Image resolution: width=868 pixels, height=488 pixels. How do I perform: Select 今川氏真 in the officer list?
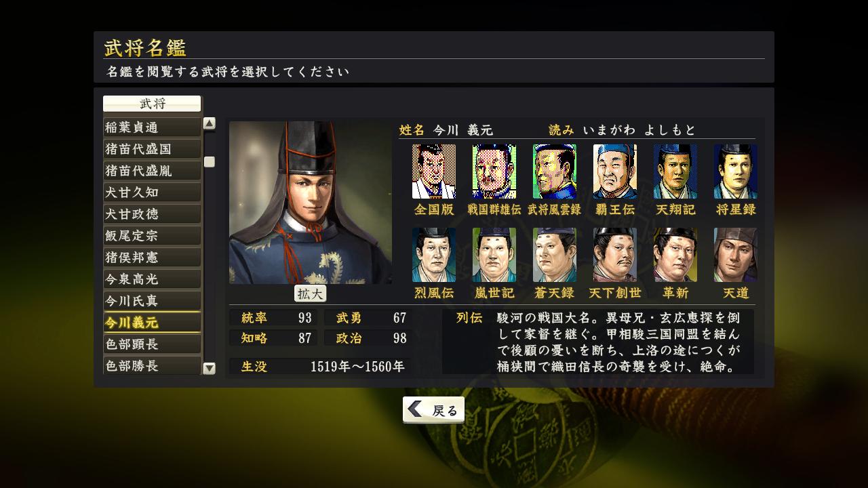tap(152, 300)
